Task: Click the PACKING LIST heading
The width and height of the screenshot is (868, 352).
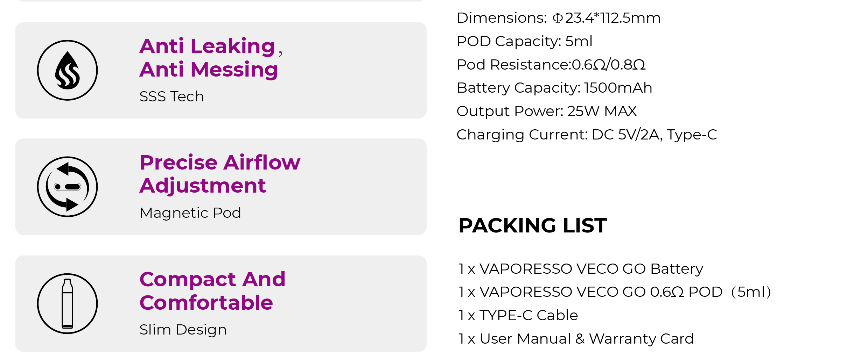Action: (533, 225)
